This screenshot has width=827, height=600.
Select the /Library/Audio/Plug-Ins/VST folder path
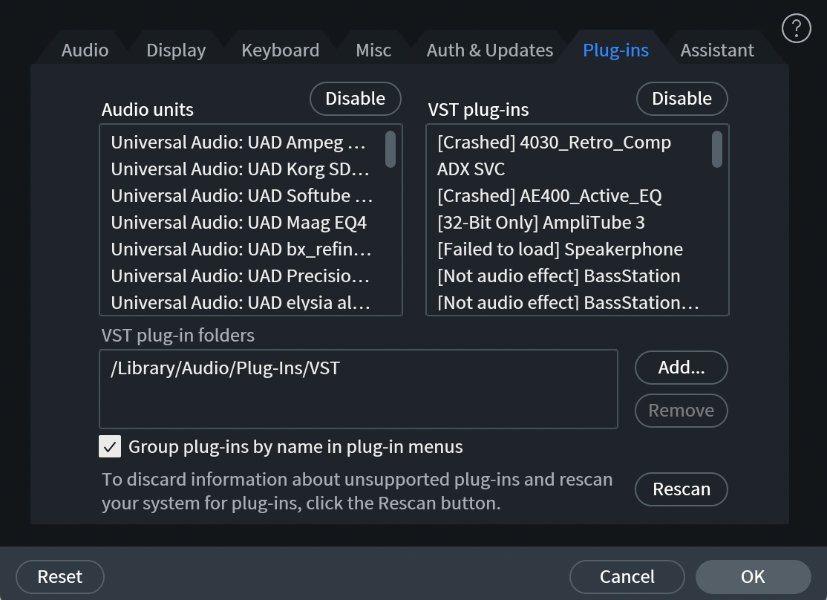click(x=225, y=368)
